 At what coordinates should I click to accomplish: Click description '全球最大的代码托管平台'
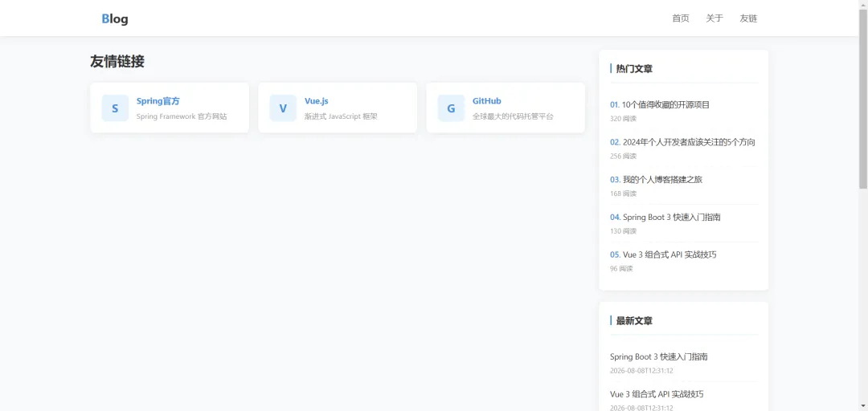click(x=513, y=116)
